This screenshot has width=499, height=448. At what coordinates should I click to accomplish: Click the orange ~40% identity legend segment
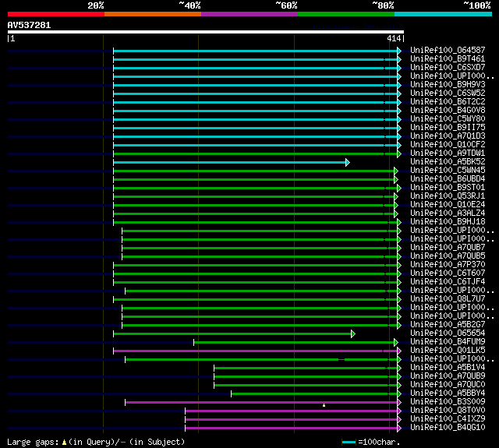coord(153,14)
